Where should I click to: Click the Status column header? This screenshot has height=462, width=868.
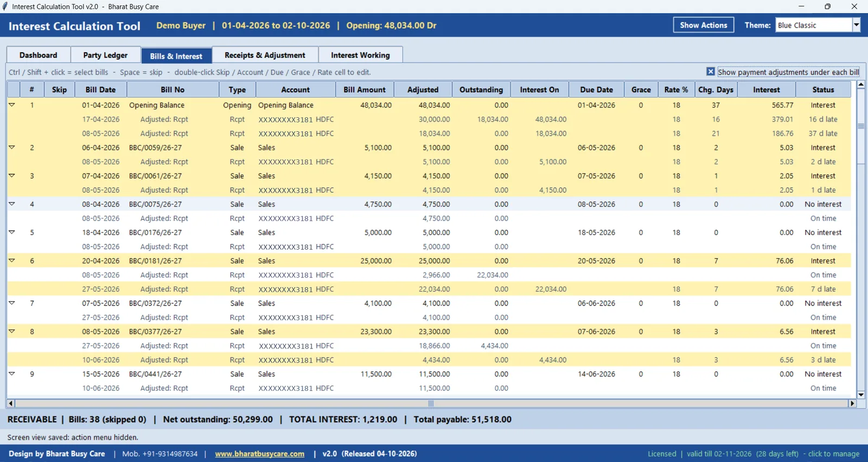[823, 90]
